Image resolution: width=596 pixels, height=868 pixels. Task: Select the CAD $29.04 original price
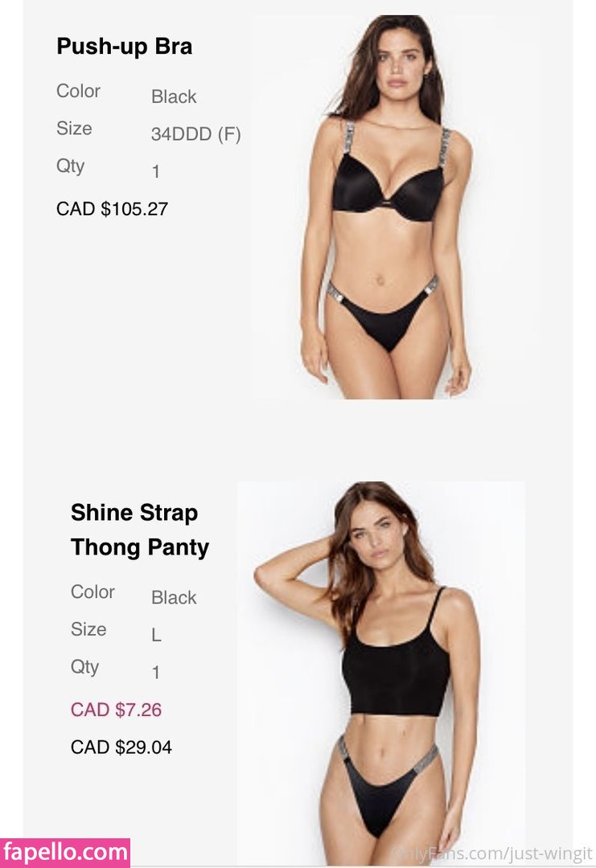121,747
